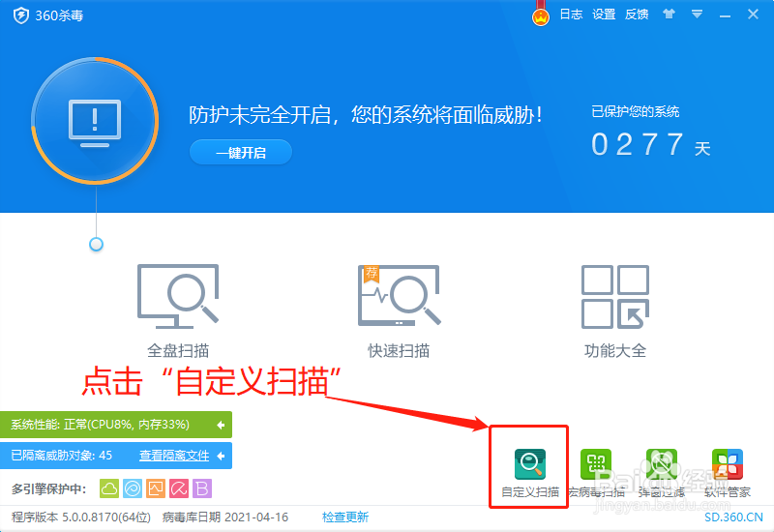774x532 pixels.
Task: Select the protected days counter 0277
Action: (x=638, y=144)
